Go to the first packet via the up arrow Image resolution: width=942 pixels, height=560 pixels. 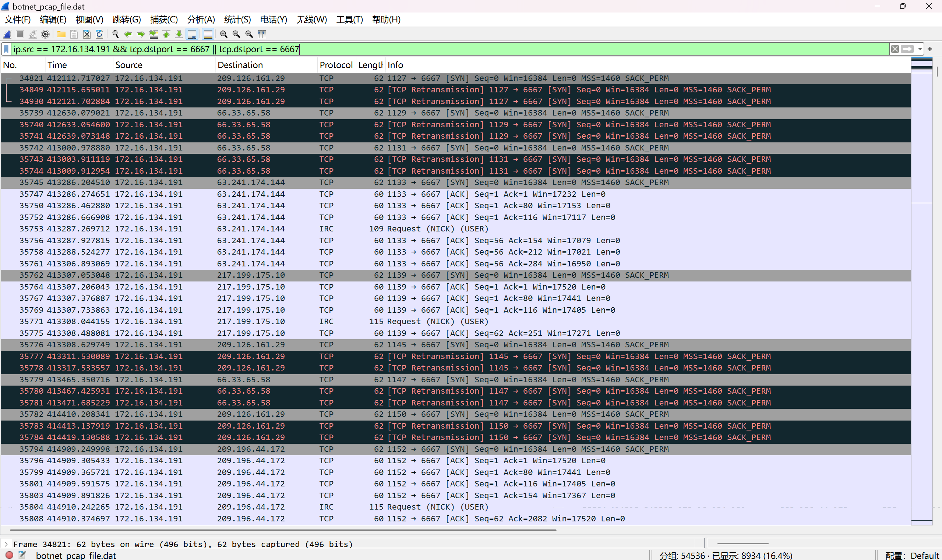tap(166, 34)
